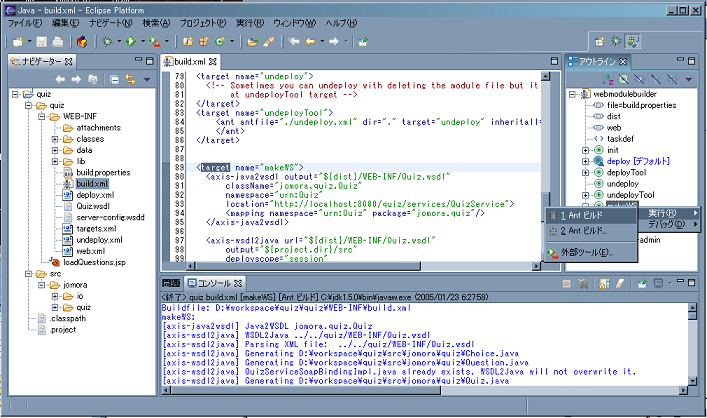Click the Debug bug icon in toolbar
The width and height of the screenshot is (707, 418).
pyautogui.click(x=107, y=42)
